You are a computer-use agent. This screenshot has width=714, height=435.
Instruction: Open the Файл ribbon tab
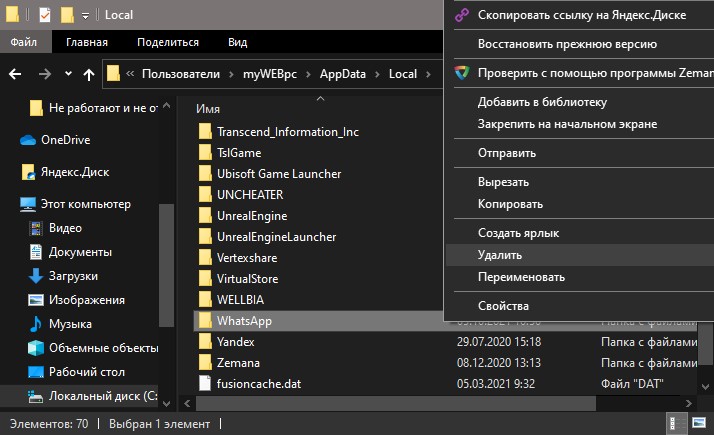[24, 42]
